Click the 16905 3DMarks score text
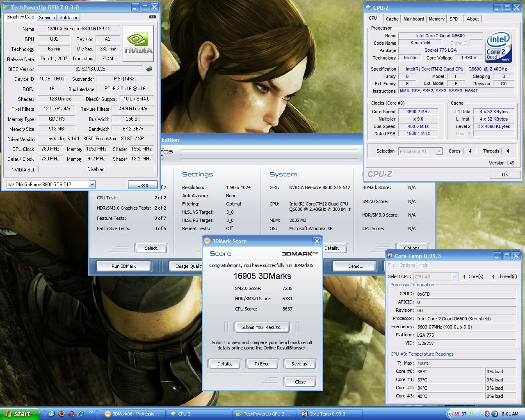 [x=262, y=276]
